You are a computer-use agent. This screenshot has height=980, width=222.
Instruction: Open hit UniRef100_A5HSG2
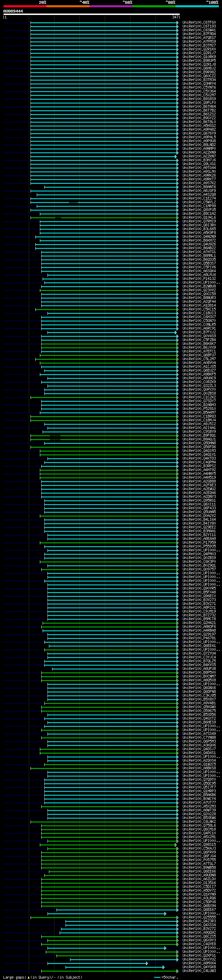pyautogui.click(x=199, y=125)
